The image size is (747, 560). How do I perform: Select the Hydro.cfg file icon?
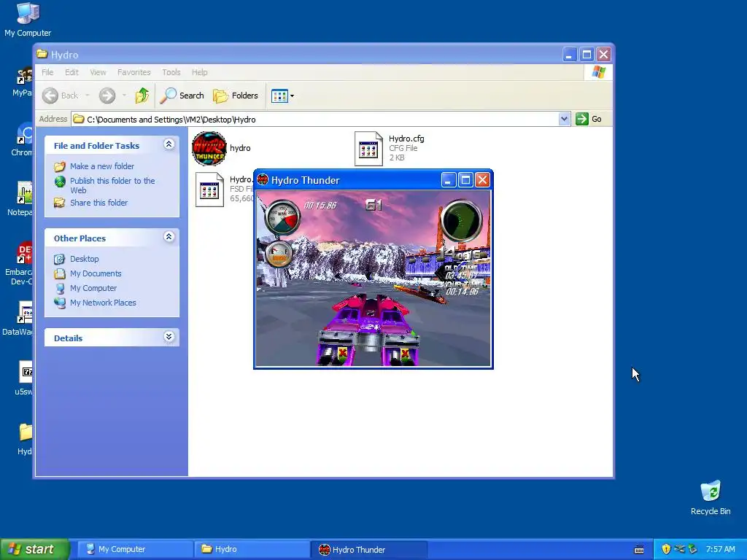(368, 149)
